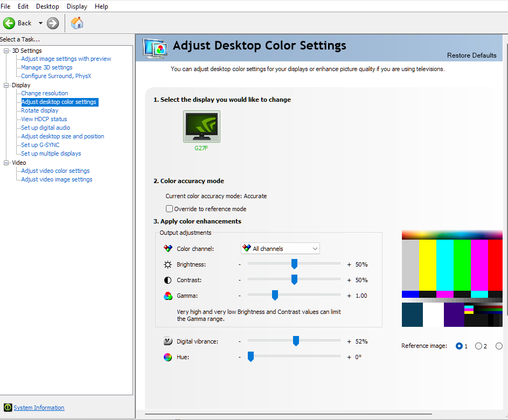508x420 pixels.
Task: Open Change resolution page
Action: tap(44, 93)
